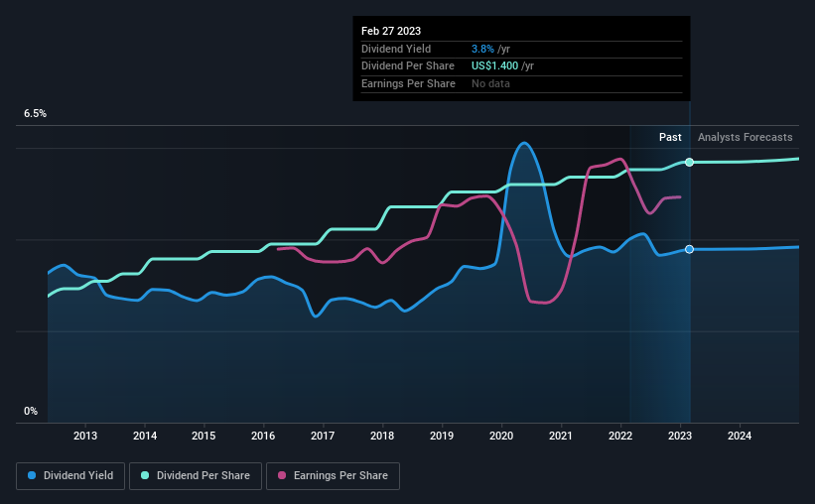The image size is (815, 504).
Task: Click the US$1.400 dividend per share value
Action: (494, 66)
